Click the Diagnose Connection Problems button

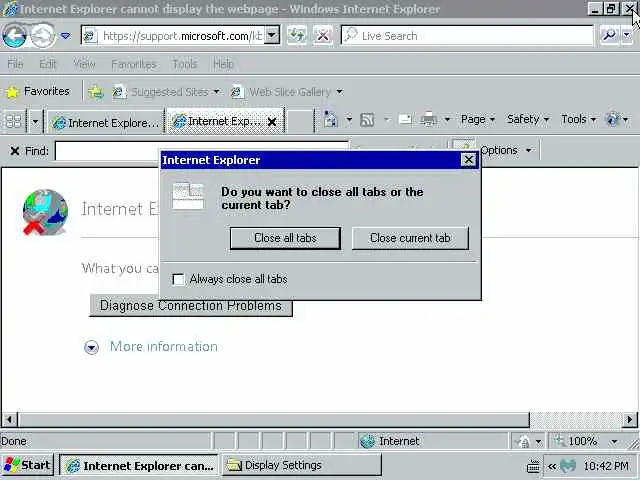pos(191,306)
